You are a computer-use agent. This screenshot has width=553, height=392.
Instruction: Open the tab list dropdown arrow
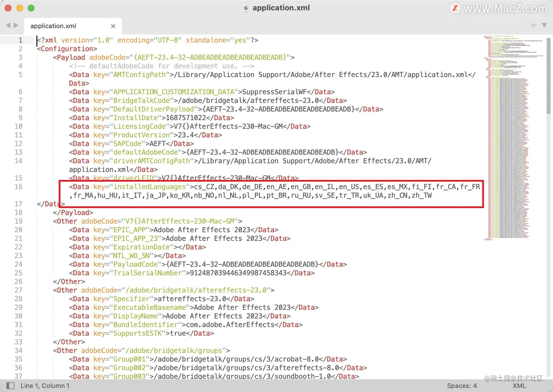544,25
